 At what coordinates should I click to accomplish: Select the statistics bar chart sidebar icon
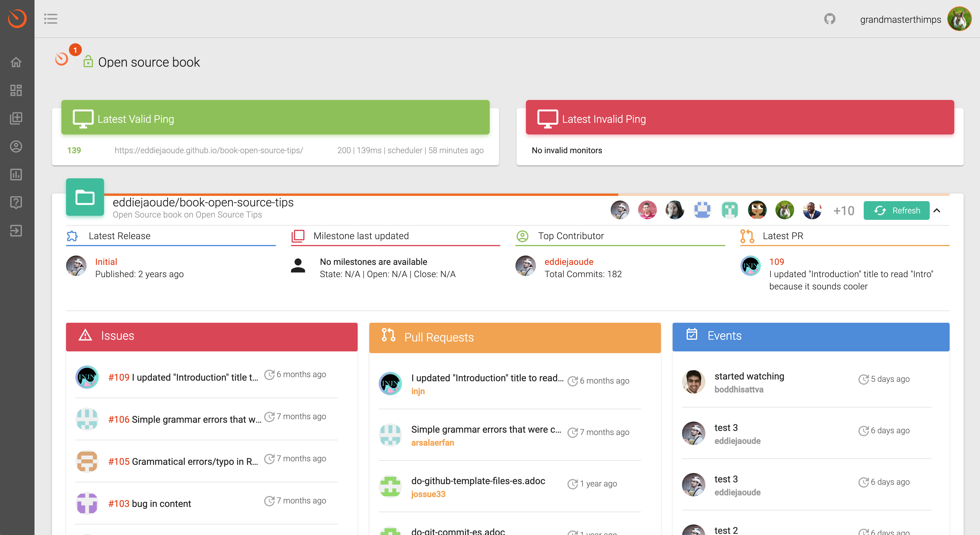click(x=16, y=175)
